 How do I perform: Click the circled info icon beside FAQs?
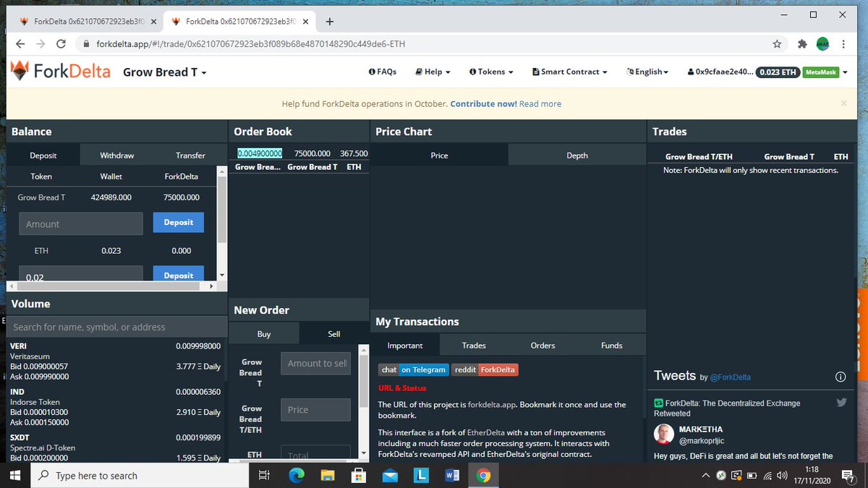[373, 72]
